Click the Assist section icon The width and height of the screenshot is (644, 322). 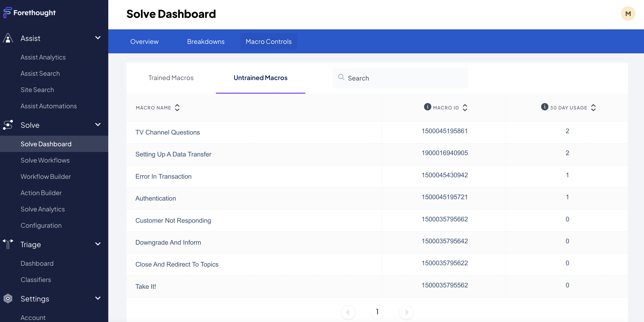coord(8,38)
